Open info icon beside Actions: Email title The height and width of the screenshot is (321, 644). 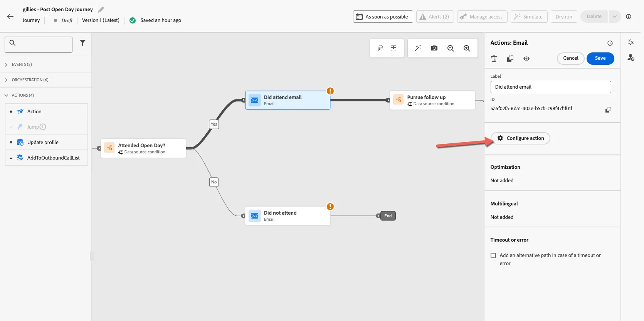(x=610, y=43)
